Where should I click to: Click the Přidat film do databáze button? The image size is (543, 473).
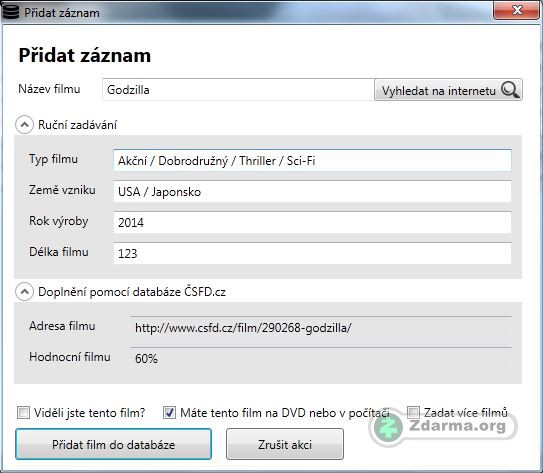[114, 444]
